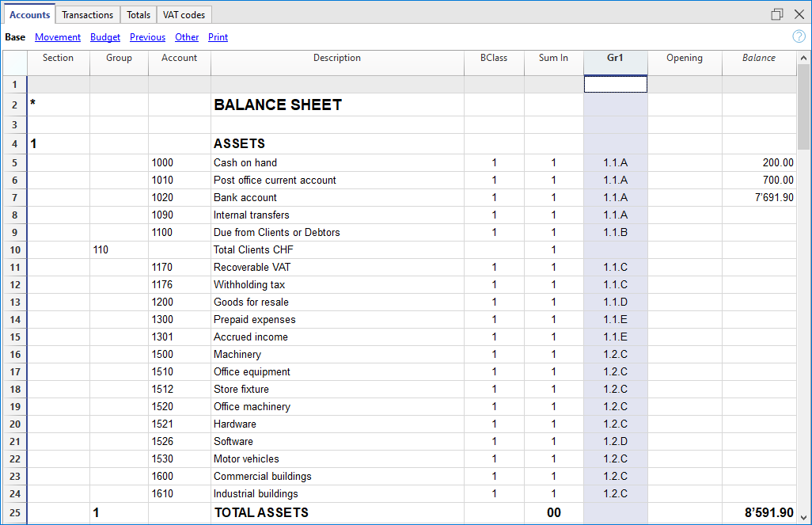Click the scroll up arrow
Viewport: 812px width, 525px height.
tap(803, 58)
